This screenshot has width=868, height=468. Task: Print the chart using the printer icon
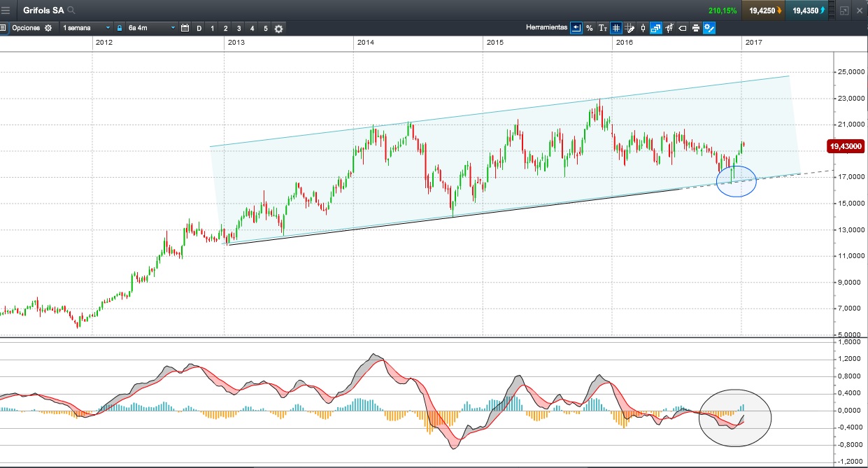(696, 28)
